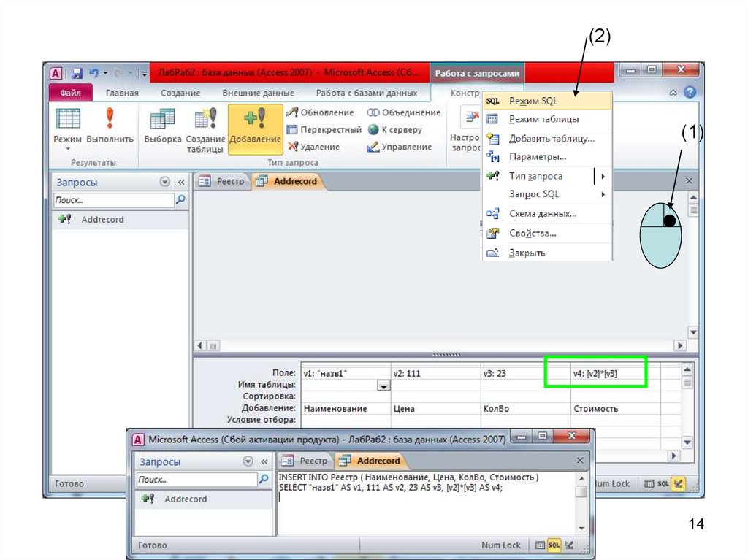Image resolution: width=748 pixels, height=560 pixels.
Task: Click the Стоимость append-to cell
Action: (x=615, y=409)
